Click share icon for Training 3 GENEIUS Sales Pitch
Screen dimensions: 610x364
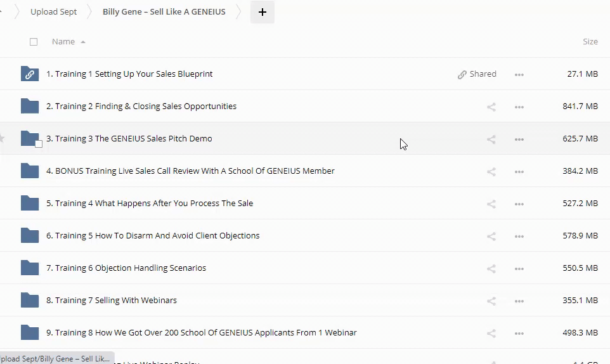point(491,139)
